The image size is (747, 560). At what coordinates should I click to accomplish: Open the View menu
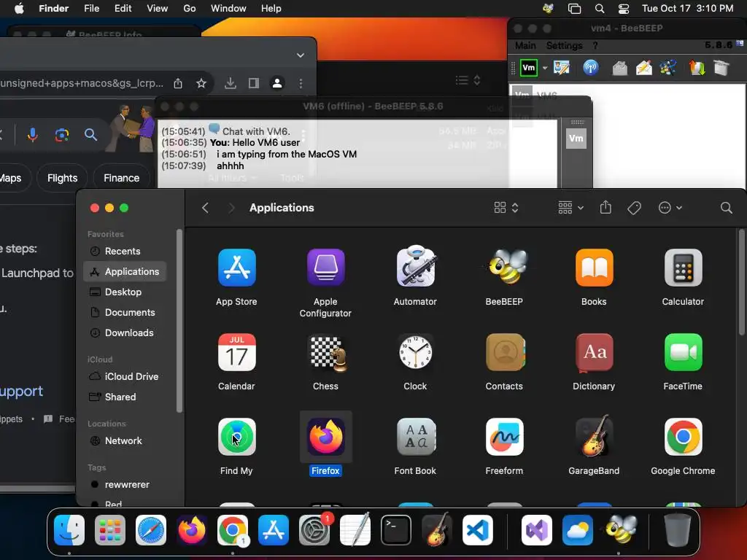[x=158, y=9]
